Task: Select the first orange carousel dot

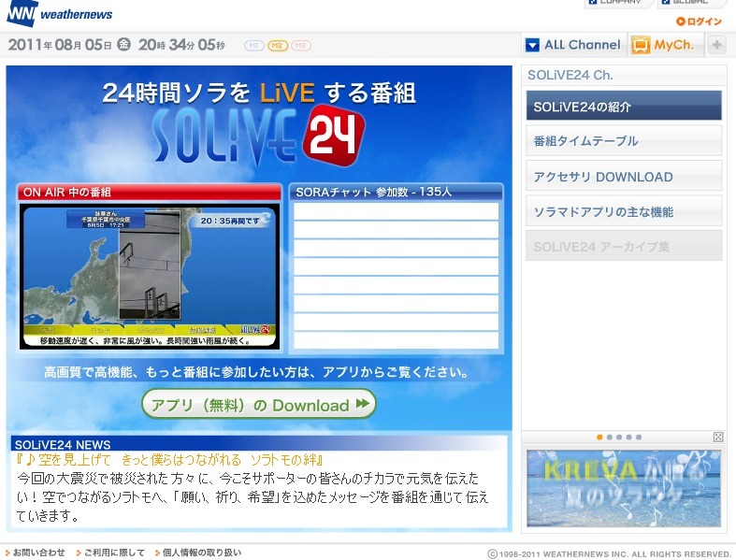Action: [599, 437]
